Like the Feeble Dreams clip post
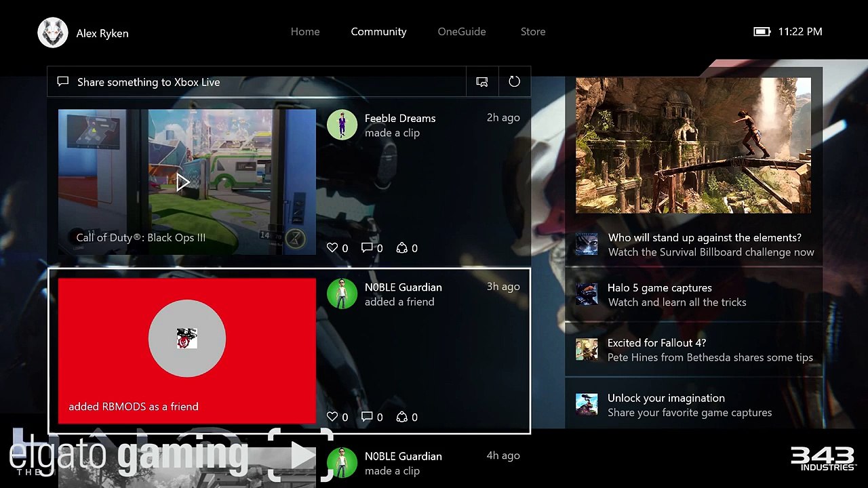The height and width of the screenshot is (488, 868). pyautogui.click(x=337, y=248)
